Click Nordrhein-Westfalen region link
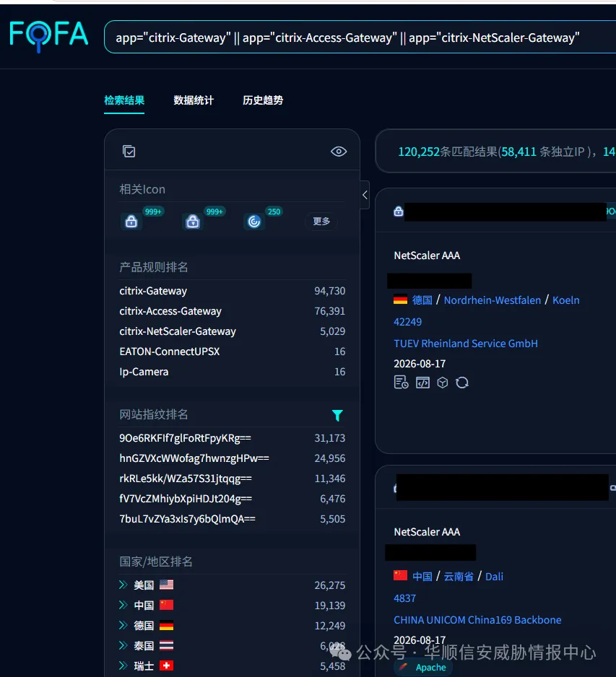 [x=493, y=300]
